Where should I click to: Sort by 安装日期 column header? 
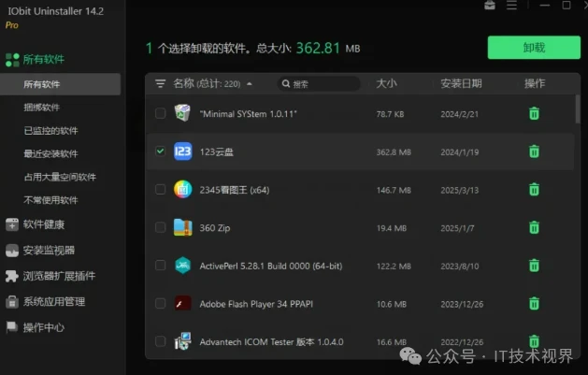pyautogui.click(x=461, y=83)
